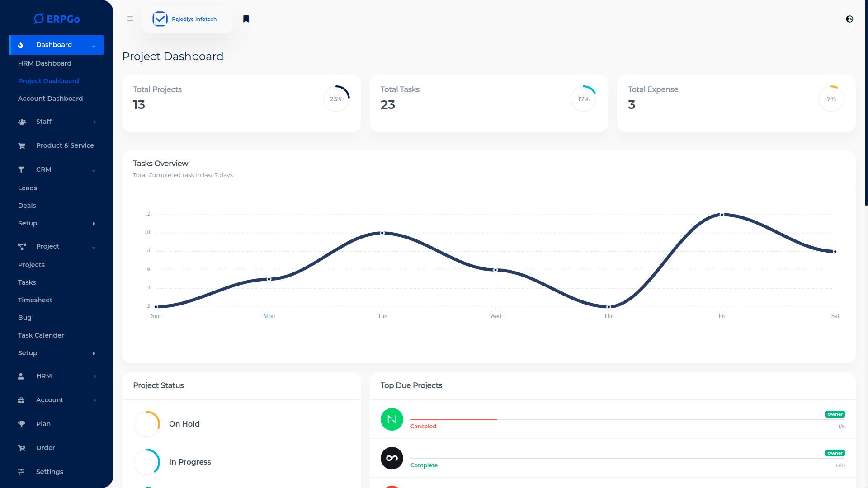
Task: Click the Plan trophy icon
Action: click(22, 424)
